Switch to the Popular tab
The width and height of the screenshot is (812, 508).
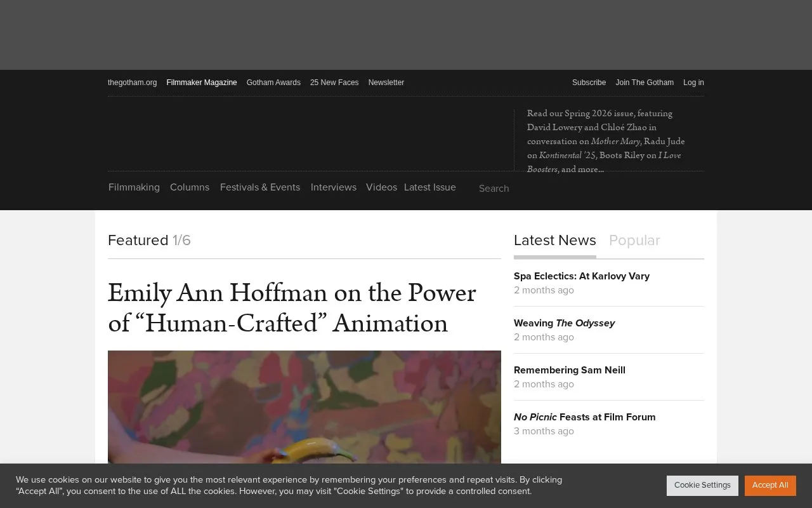pos(634,241)
